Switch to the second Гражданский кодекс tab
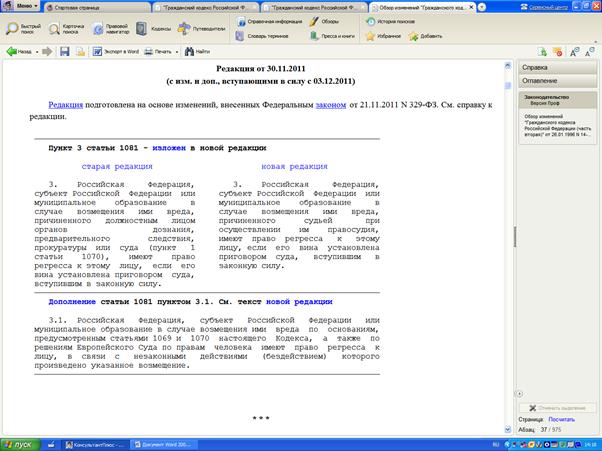The width and height of the screenshot is (602, 451). tap(314, 7)
